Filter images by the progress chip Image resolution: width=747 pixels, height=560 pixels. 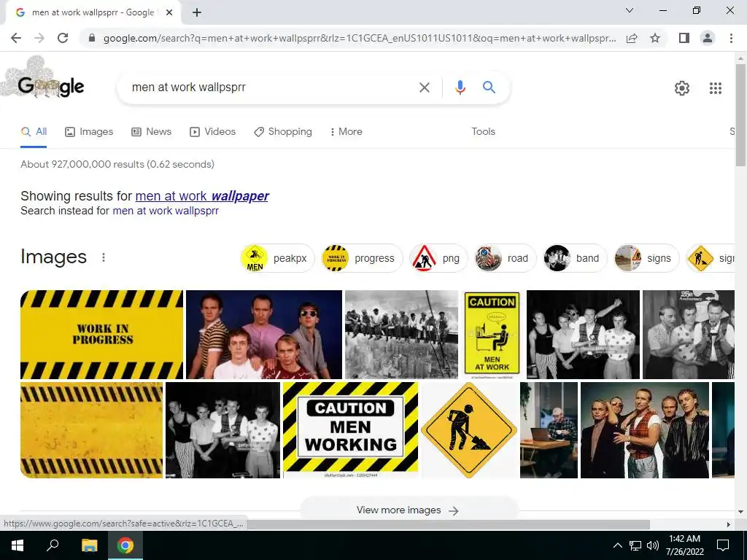pyautogui.click(x=362, y=258)
